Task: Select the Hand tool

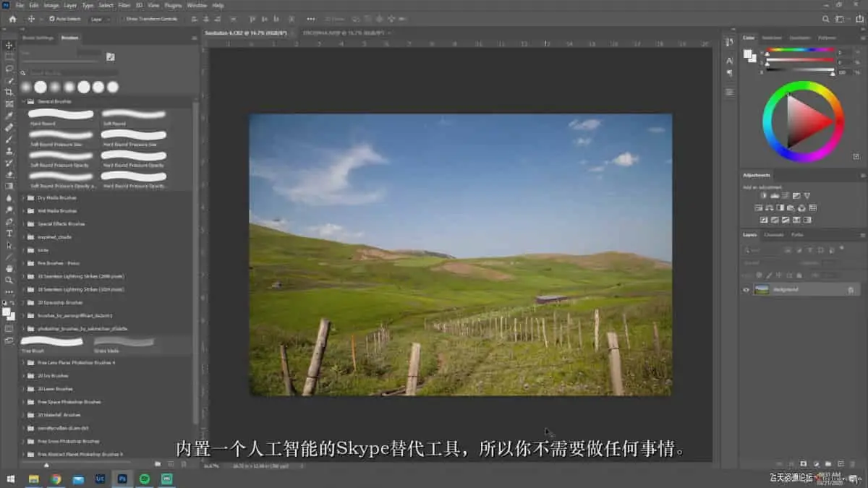Action: (9, 268)
